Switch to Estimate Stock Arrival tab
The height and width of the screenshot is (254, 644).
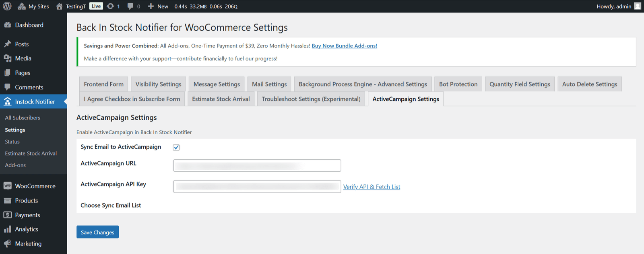pyautogui.click(x=221, y=99)
